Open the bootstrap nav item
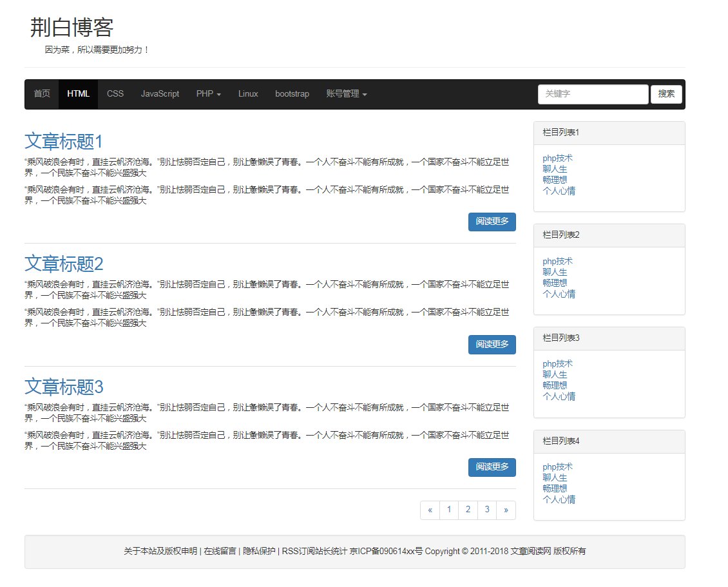This screenshot has height=587, width=728. point(292,94)
